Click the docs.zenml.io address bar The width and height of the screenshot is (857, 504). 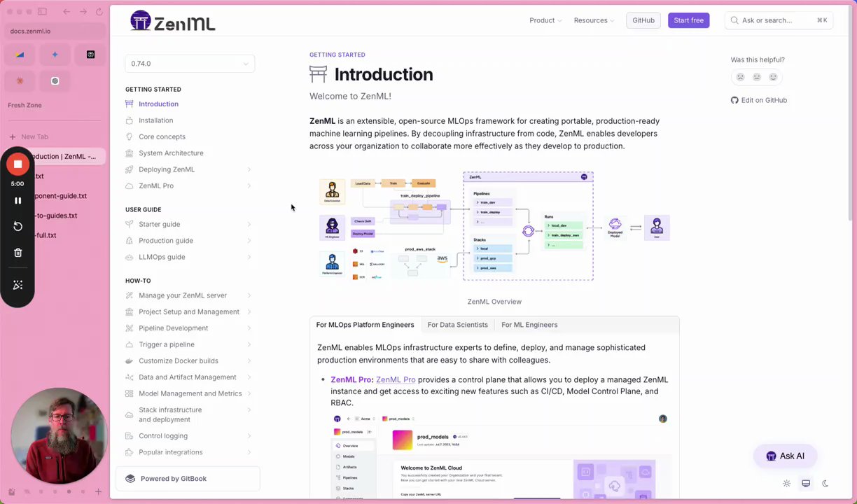pos(55,31)
